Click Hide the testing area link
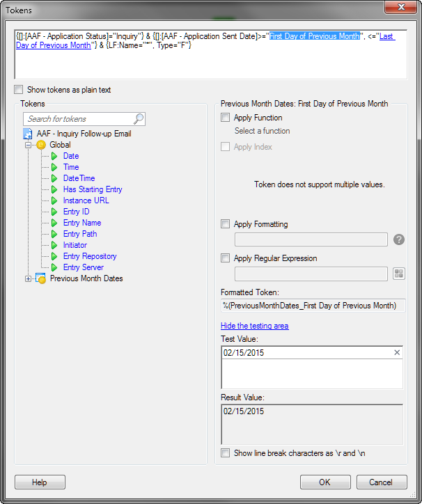Viewport: 422px width, 504px height. point(254,326)
